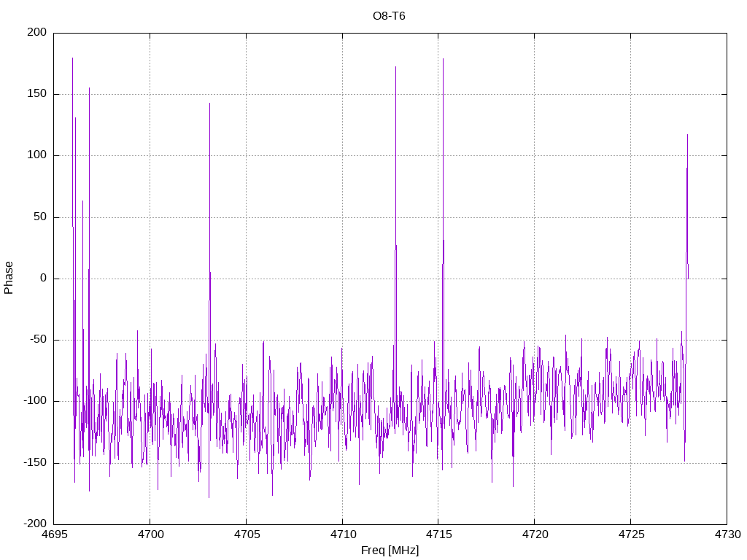The height and width of the screenshot is (560, 747).
Task: Click the x-axis tick value 4705
Action: click(x=247, y=534)
